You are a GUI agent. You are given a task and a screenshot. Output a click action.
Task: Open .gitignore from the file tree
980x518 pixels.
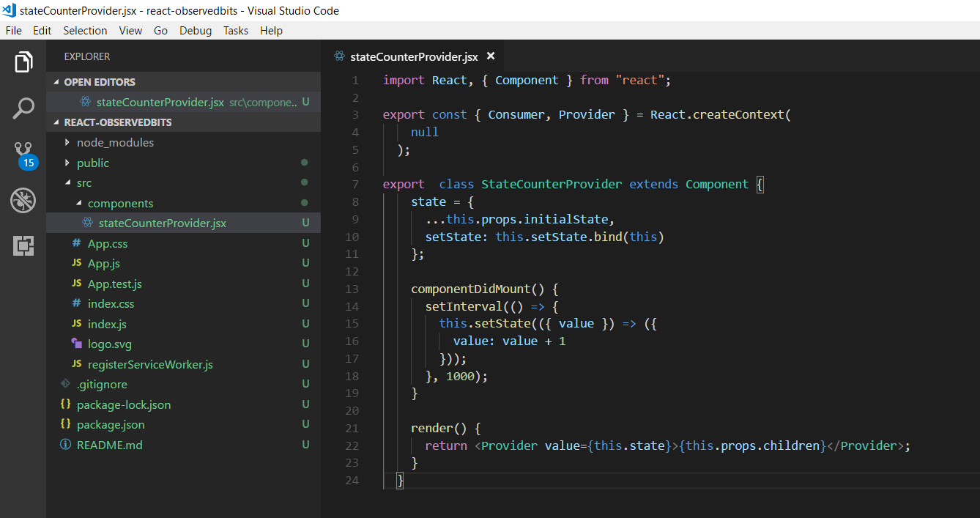[x=102, y=384]
